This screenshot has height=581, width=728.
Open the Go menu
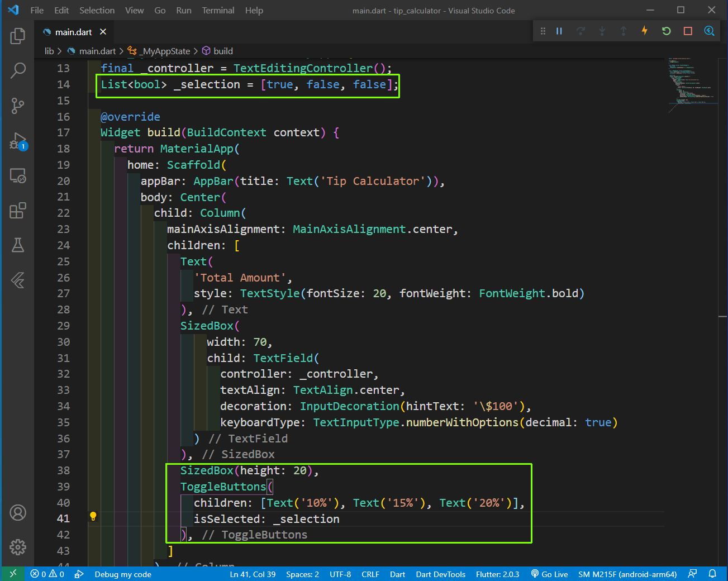(x=160, y=10)
